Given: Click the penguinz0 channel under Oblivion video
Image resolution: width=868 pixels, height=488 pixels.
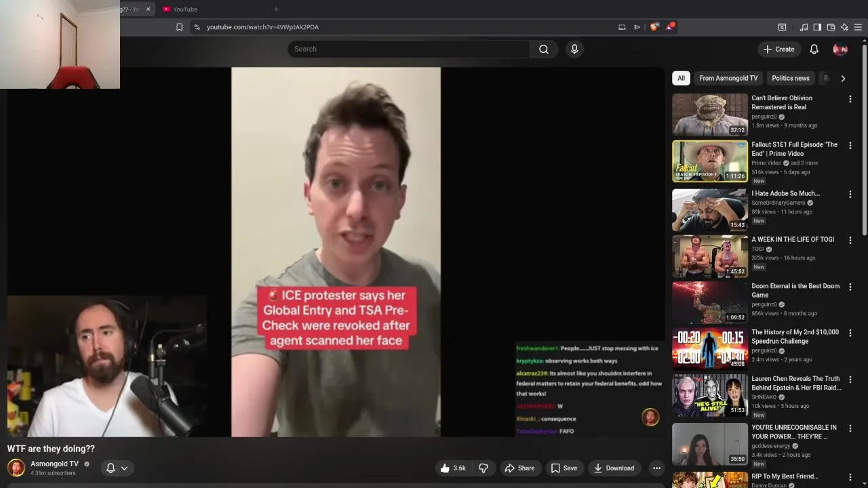Looking at the screenshot, I should point(764,117).
